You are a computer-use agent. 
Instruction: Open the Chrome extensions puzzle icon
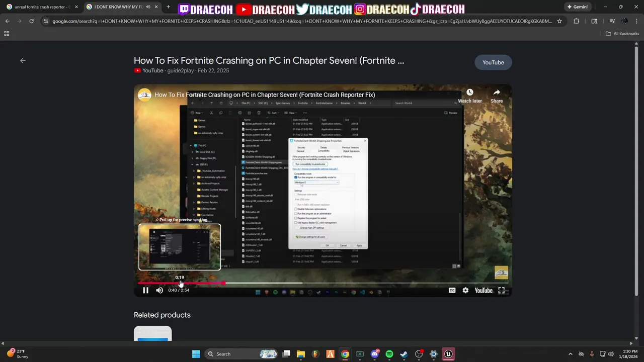click(x=577, y=21)
